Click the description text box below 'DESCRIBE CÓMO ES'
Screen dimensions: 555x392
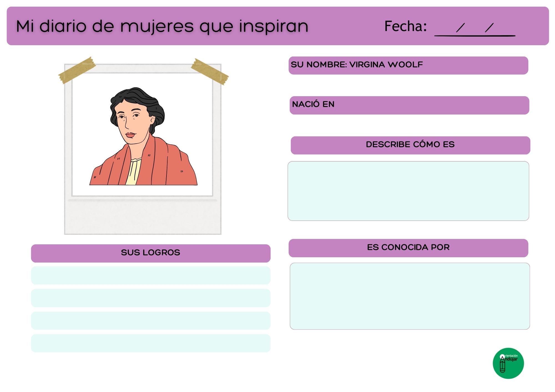pos(408,191)
